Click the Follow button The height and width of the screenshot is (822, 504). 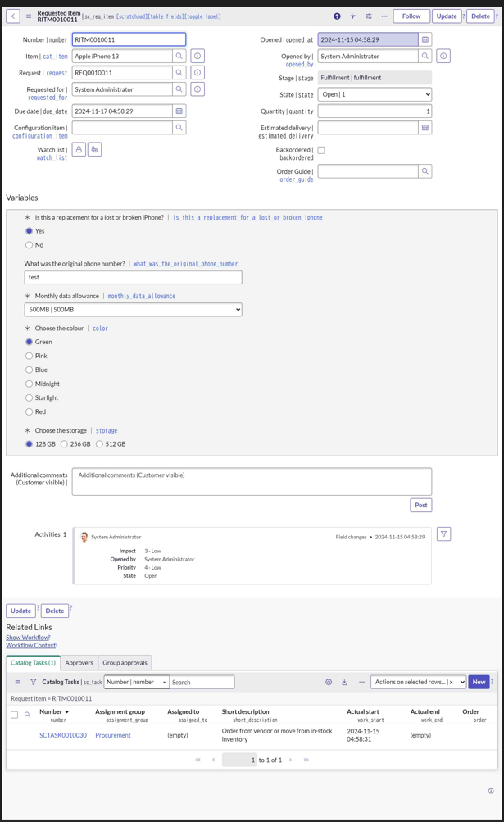(x=411, y=16)
